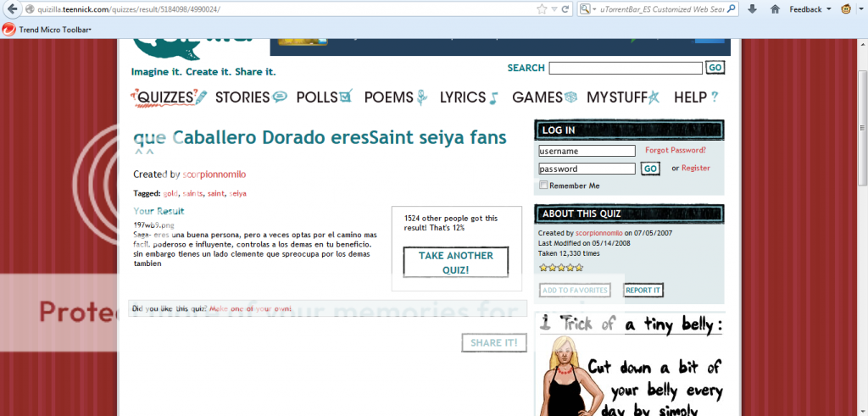The width and height of the screenshot is (868, 416).
Task: Open the GAMES section
Action: point(545,97)
